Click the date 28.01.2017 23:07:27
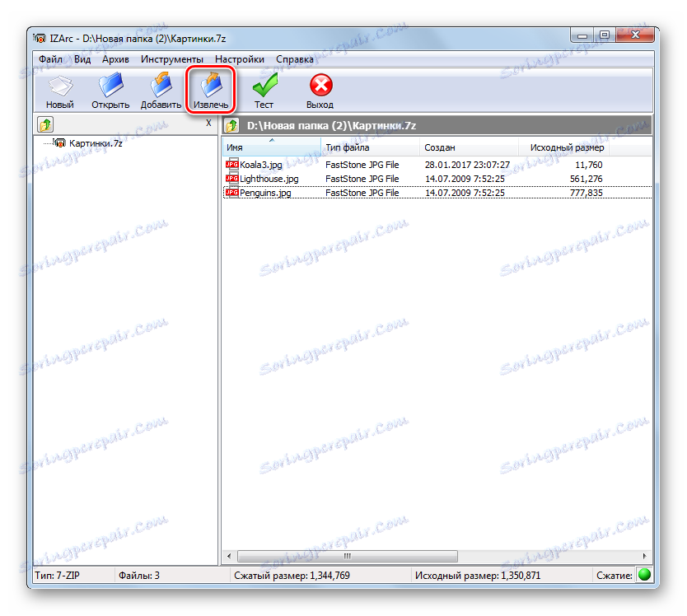This screenshot has width=687, height=616. click(x=468, y=165)
